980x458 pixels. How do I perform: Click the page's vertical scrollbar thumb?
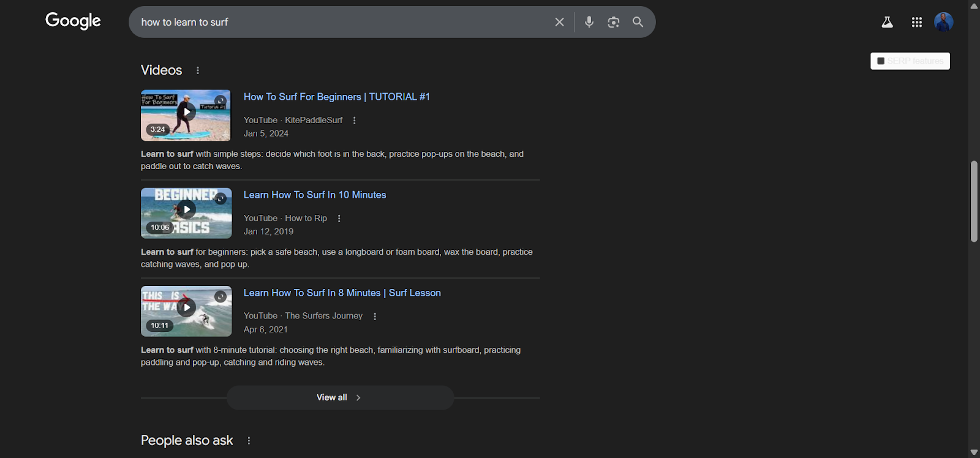974,201
